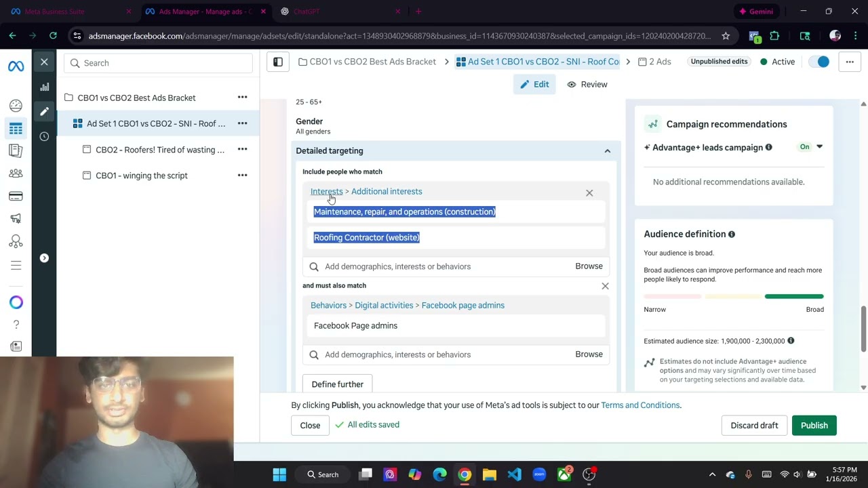Select the pencil edit icon in dark rail
The height and width of the screenshot is (488, 868).
[x=44, y=111]
